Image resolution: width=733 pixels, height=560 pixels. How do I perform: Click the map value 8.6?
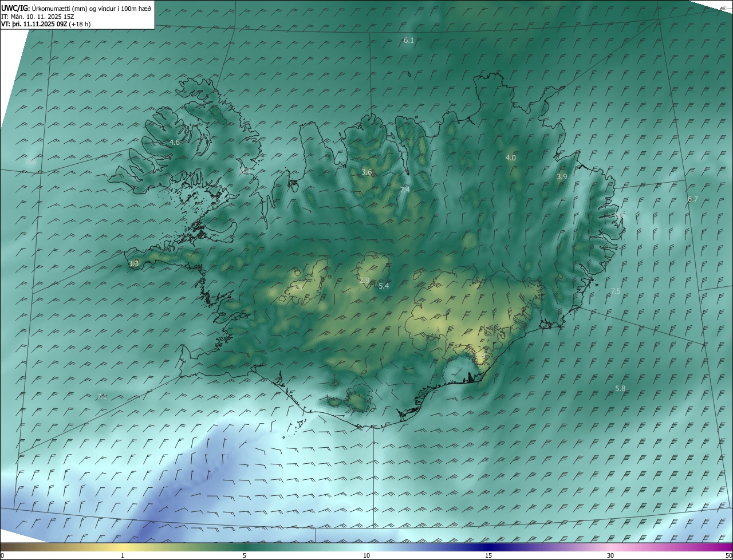31,162
